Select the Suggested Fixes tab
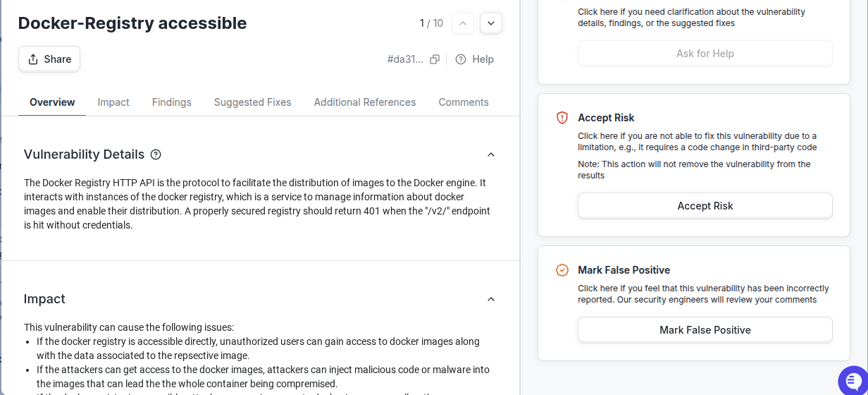The height and width of the screenshot is (395, 868). click(x=253, y=102)
